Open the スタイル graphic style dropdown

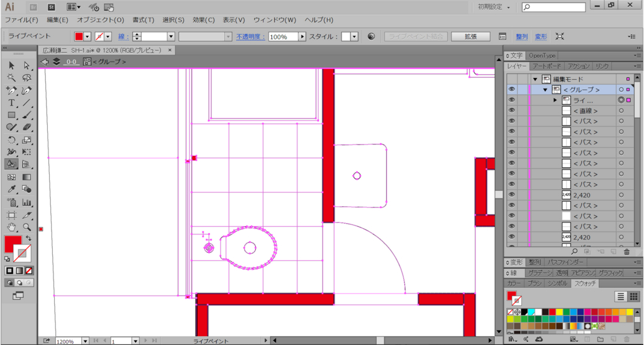(x=354, y=36)
